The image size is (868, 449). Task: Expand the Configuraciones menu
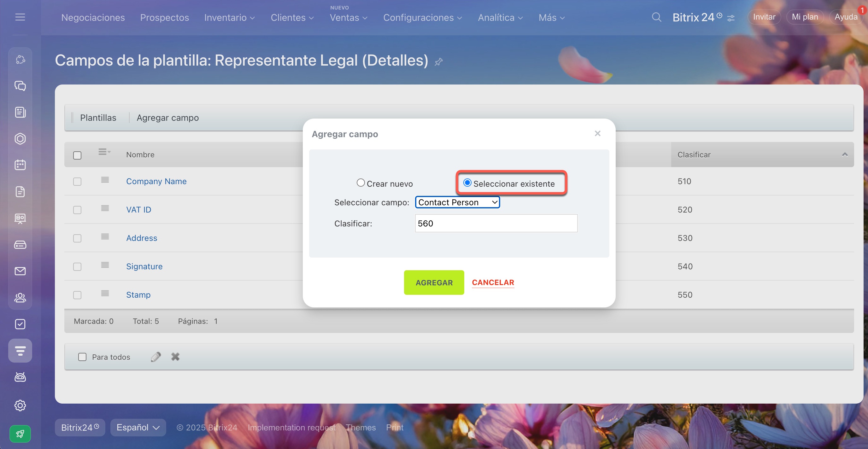pyautogui.click(x=423, y=18)
